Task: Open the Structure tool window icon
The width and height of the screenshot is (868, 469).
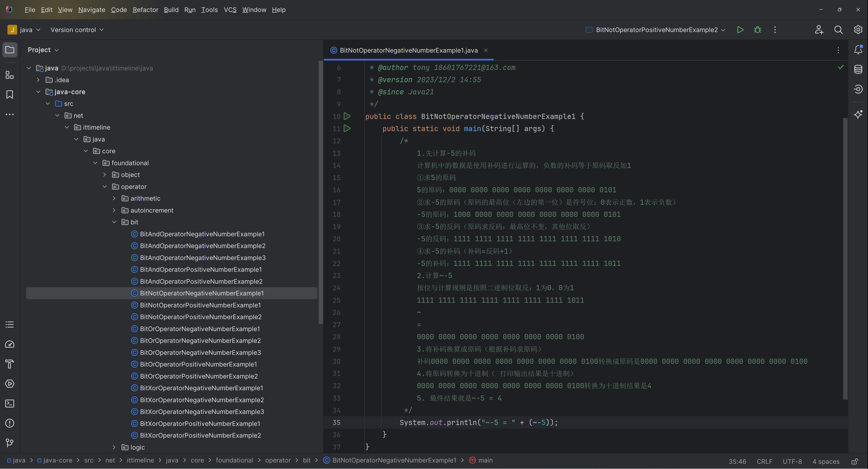Action: click(10, 75)
